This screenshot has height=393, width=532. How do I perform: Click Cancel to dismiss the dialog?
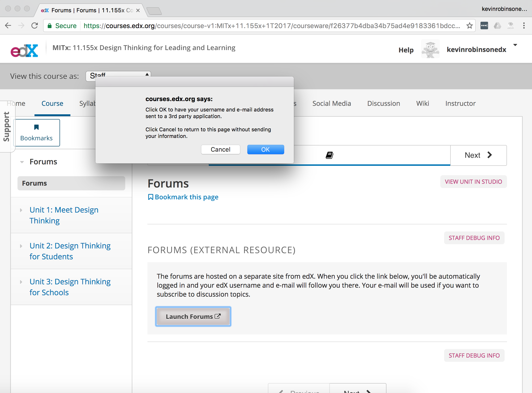point(220,150)
